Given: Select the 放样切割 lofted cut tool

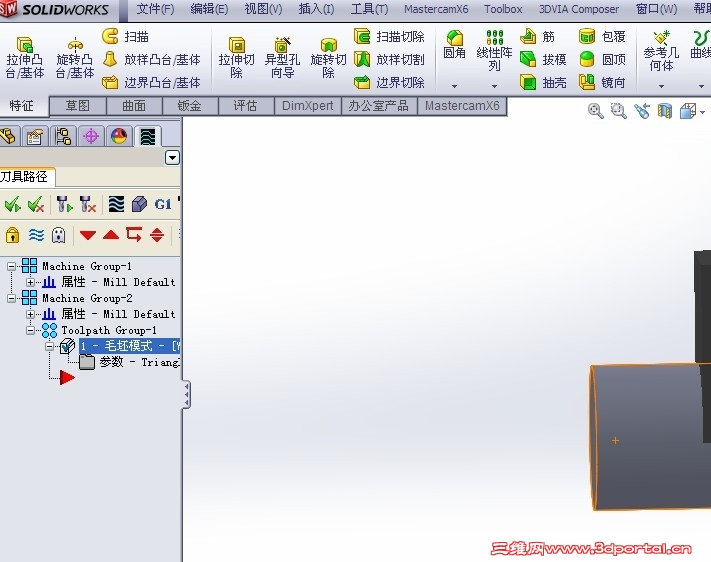Looking at the screenshot, I should tap(389, 59).
